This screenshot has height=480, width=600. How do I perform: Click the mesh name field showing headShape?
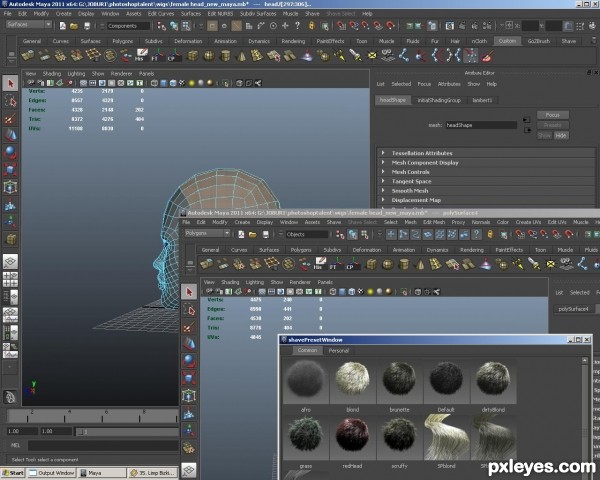click(481, 125)
